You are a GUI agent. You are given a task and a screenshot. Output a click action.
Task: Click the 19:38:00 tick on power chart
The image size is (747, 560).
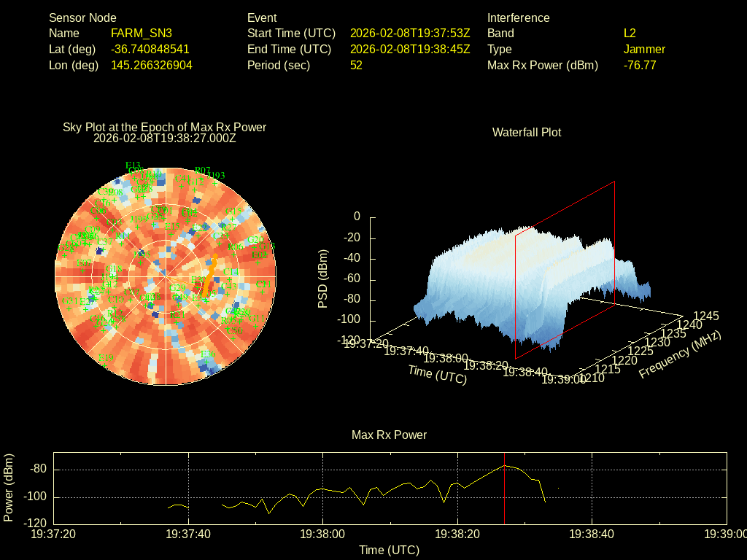[x=322, y=534]
